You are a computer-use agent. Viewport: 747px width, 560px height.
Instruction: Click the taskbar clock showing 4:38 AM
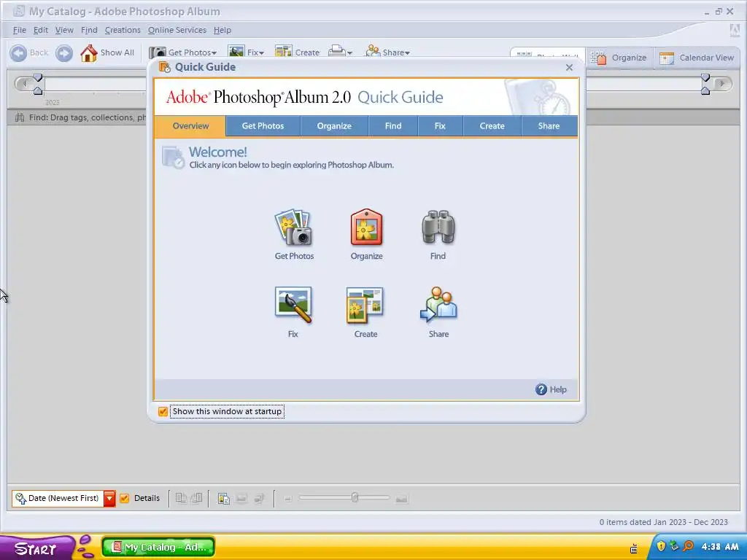point(720,547)
